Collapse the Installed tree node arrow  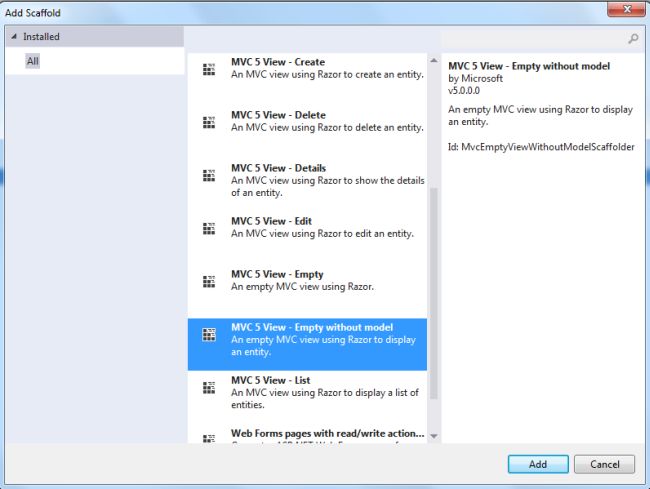coord(14,36)
